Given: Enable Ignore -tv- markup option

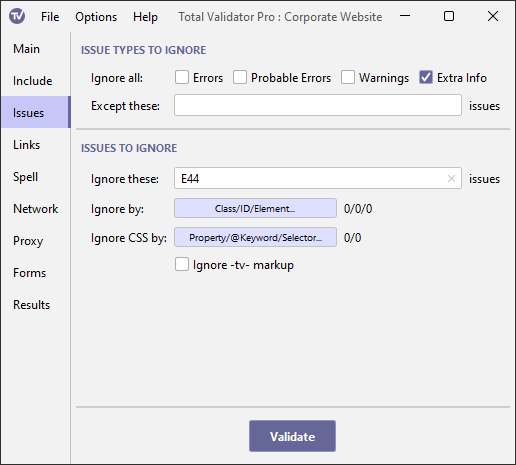Looking at the screenshot, I should 182,264.
